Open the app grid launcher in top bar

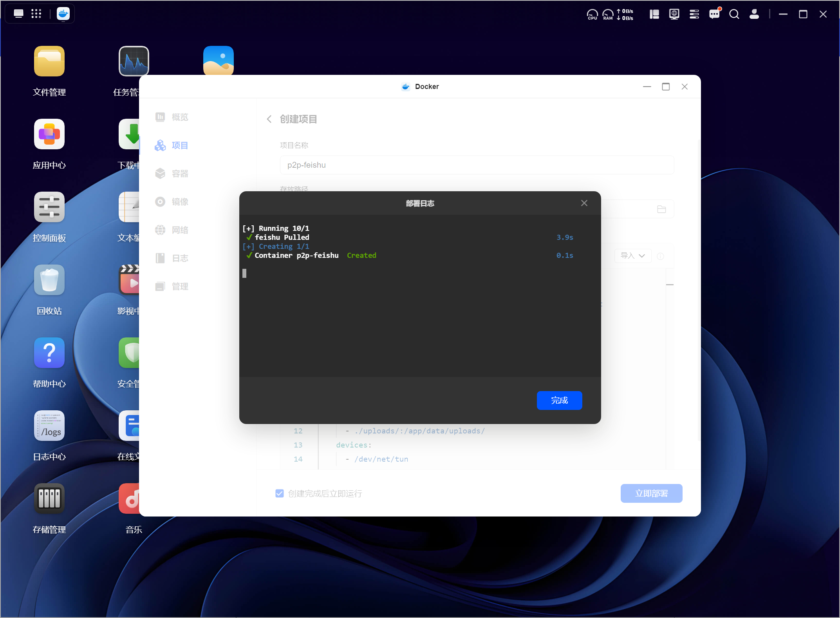coord(36,14)
